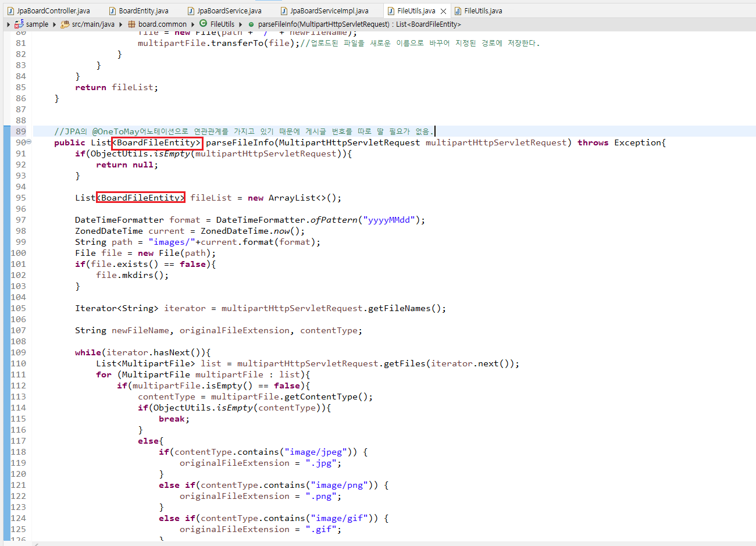Viewport: 756px width, 546px height.
Task: Click the "image/jpeg" string literal
Action: pyautogui.click(x=316, y=452)
